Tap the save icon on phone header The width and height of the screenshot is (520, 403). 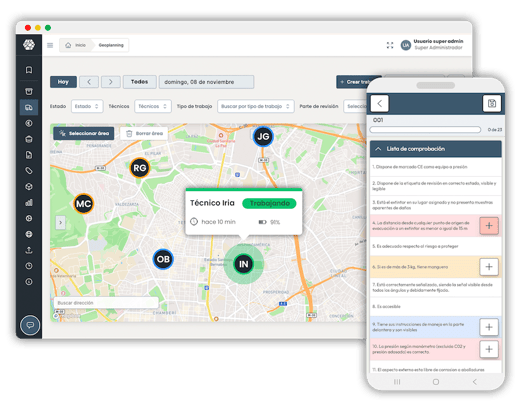click(492, 104)
